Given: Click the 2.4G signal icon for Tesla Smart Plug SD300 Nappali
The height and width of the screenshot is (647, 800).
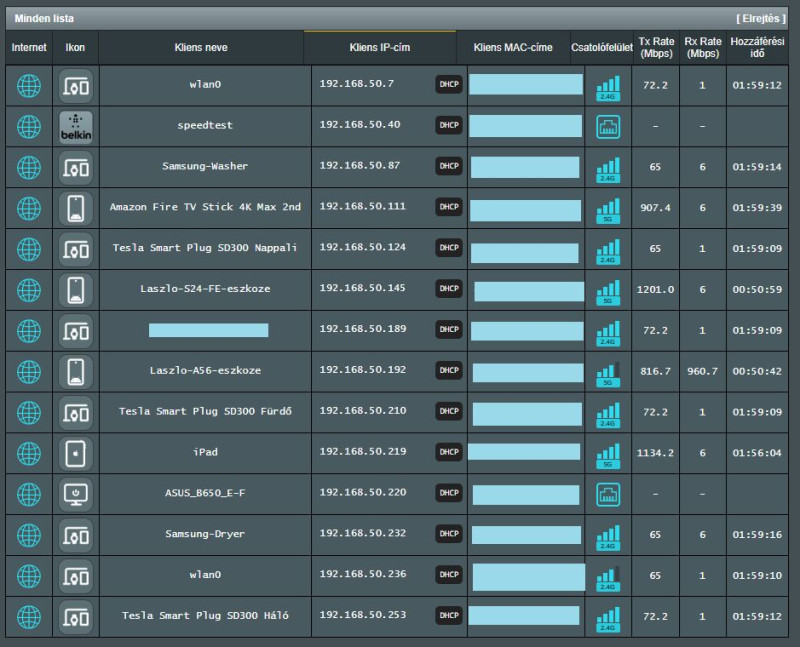Looking at the screenshot, I should [608, 248].
